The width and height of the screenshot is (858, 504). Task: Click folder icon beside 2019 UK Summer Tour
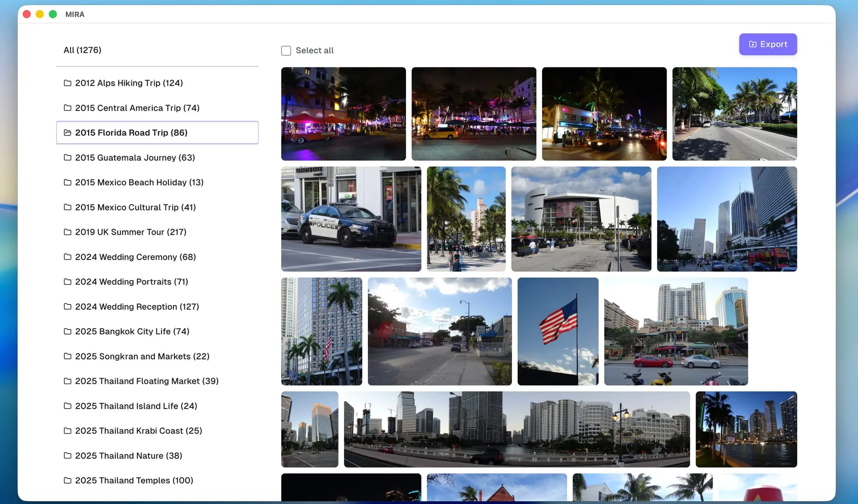pyautogui.click(x=67, y=232)
